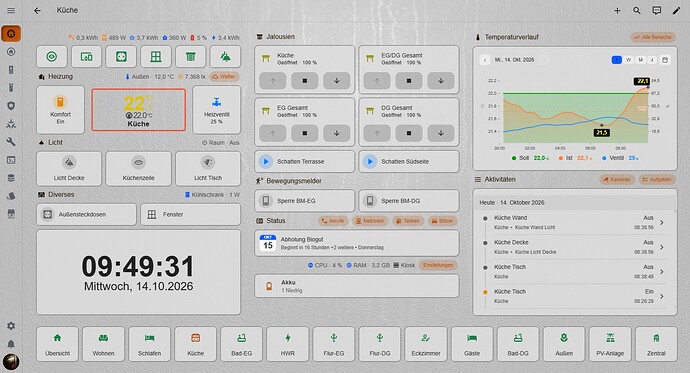Viewport: 690px width, 373px height.
Task: Stop the DG Gesamt blinds
Action: click(409, 133)
